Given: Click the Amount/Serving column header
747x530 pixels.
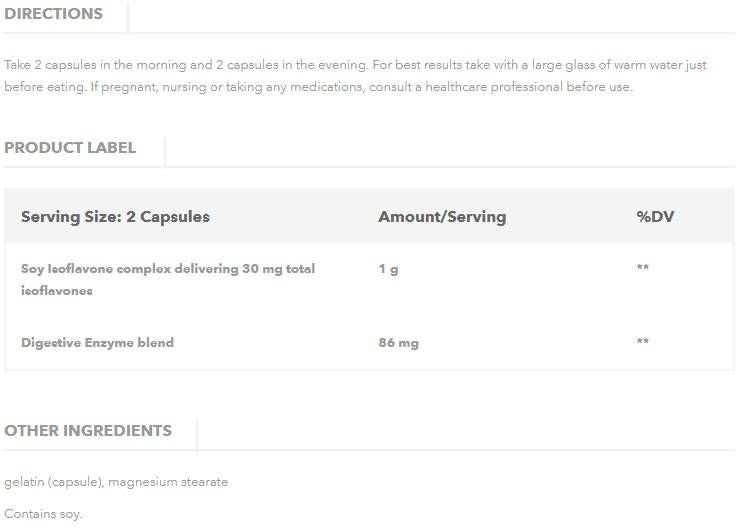Looking at the screenshot, I should point(442,217).
